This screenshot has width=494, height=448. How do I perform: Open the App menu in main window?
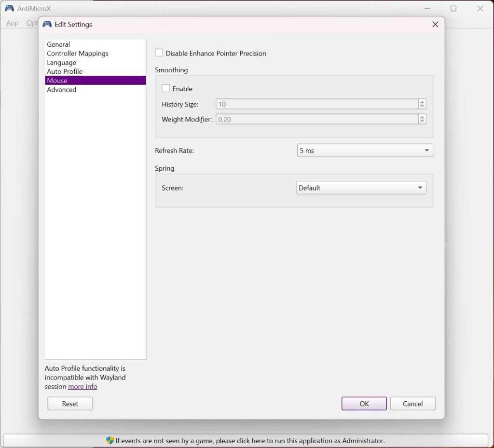pyautogui.click(x=13, y=23)
